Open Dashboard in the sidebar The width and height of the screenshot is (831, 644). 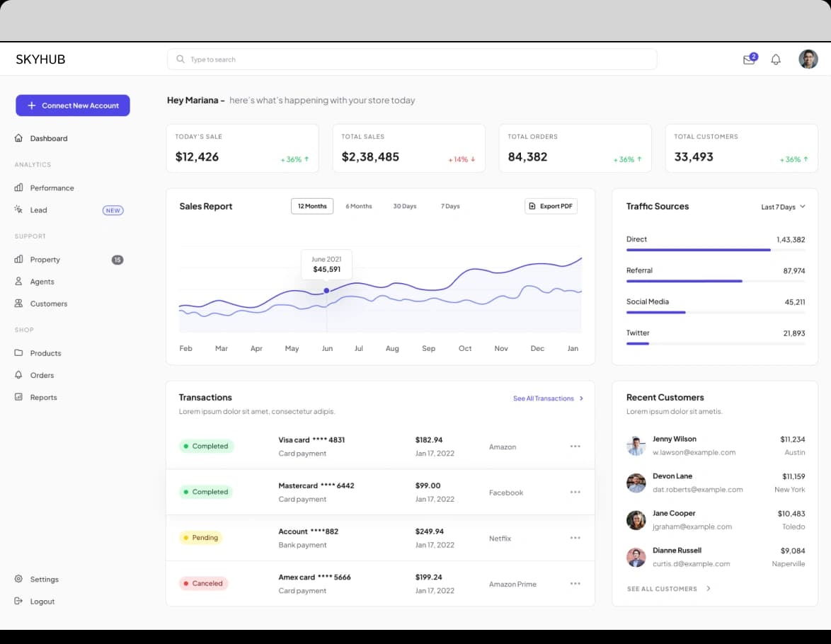[x=48, y=139]
